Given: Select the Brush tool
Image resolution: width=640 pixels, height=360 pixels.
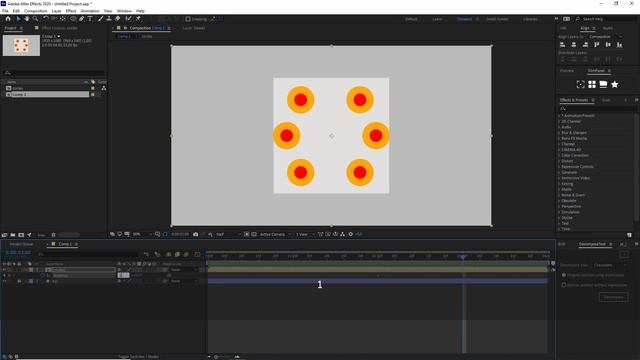Looking at the screenshot, I should coord(100,19).
